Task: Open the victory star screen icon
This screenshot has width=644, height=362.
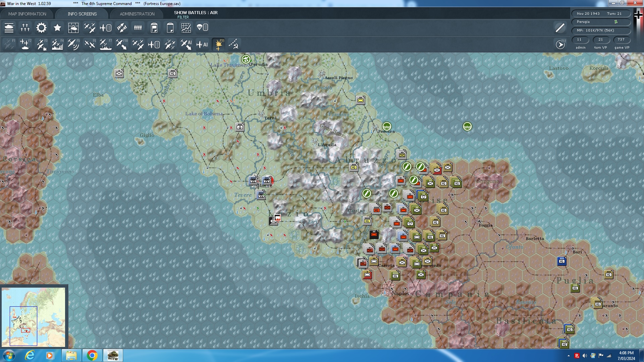Action: tap(57, 27)
